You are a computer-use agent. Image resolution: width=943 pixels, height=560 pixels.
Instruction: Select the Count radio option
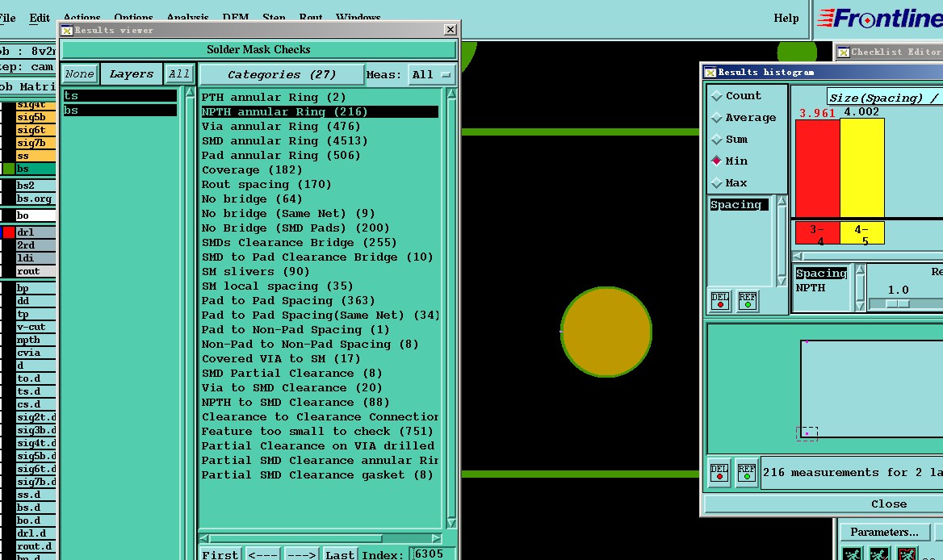pos(717,95)
